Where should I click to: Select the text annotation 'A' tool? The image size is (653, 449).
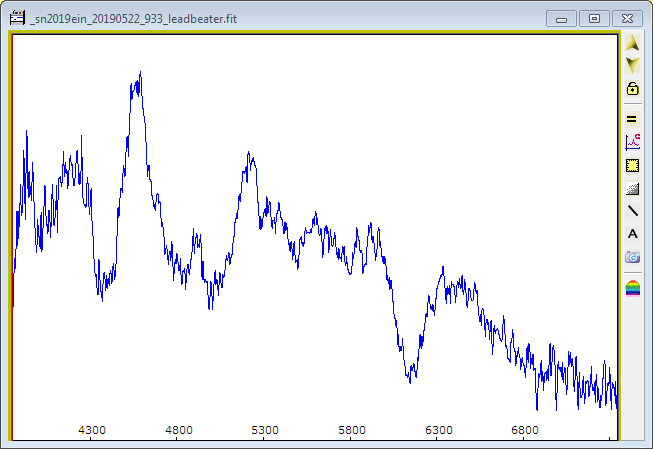pos(632,234)
